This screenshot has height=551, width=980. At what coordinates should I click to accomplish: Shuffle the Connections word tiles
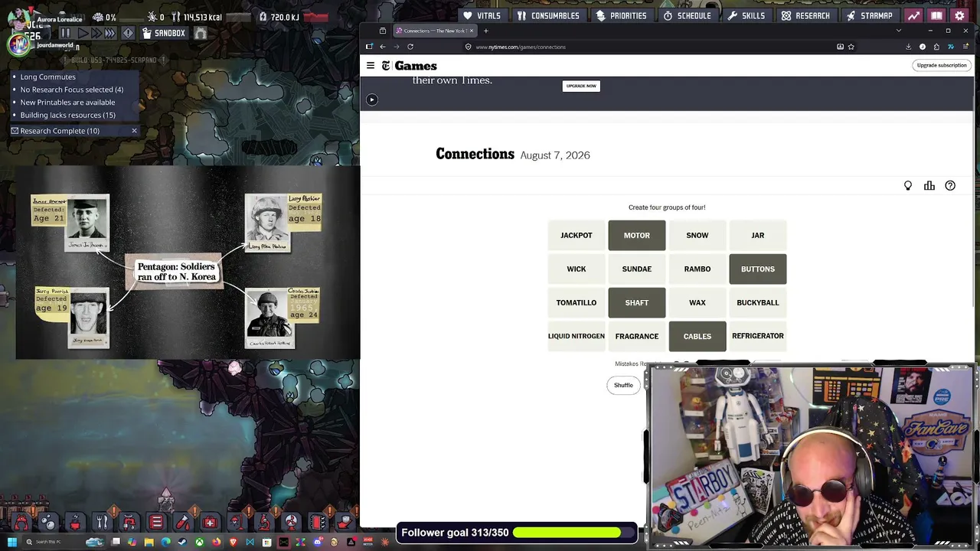point(623,385)
